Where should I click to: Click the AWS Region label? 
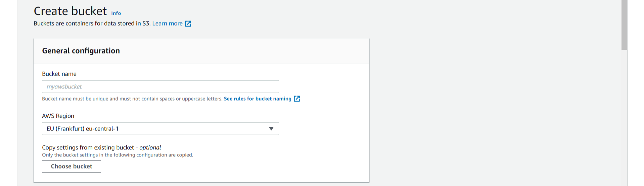(58, 116)
